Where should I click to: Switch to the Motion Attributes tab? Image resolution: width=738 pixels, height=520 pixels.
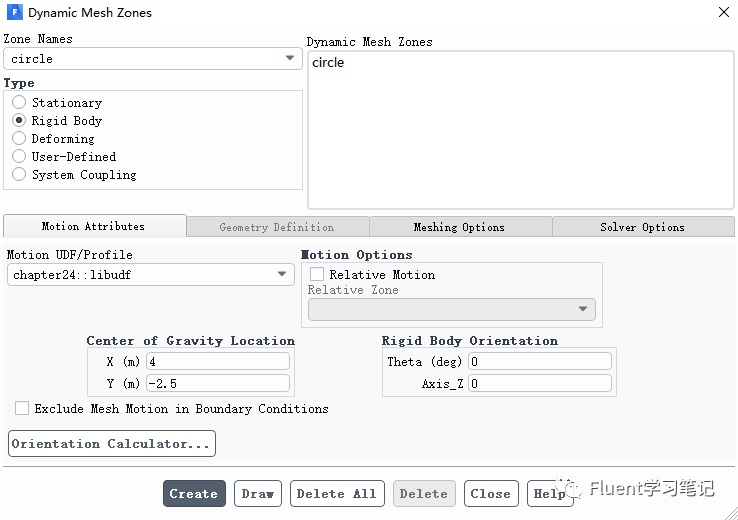tap(94, 226)
